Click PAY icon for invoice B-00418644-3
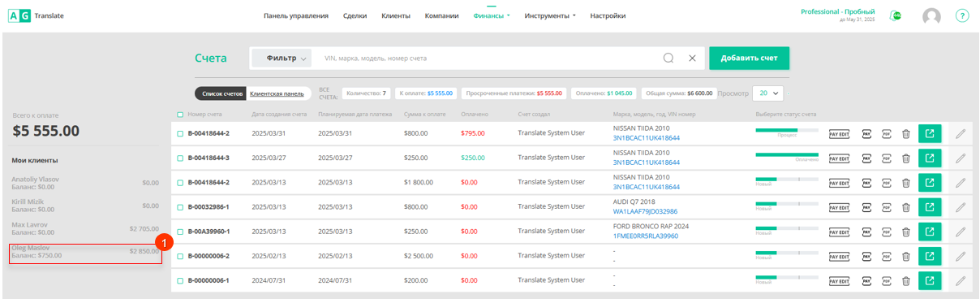Viewport: 980px width, 299px height. (x=866, y=158)
